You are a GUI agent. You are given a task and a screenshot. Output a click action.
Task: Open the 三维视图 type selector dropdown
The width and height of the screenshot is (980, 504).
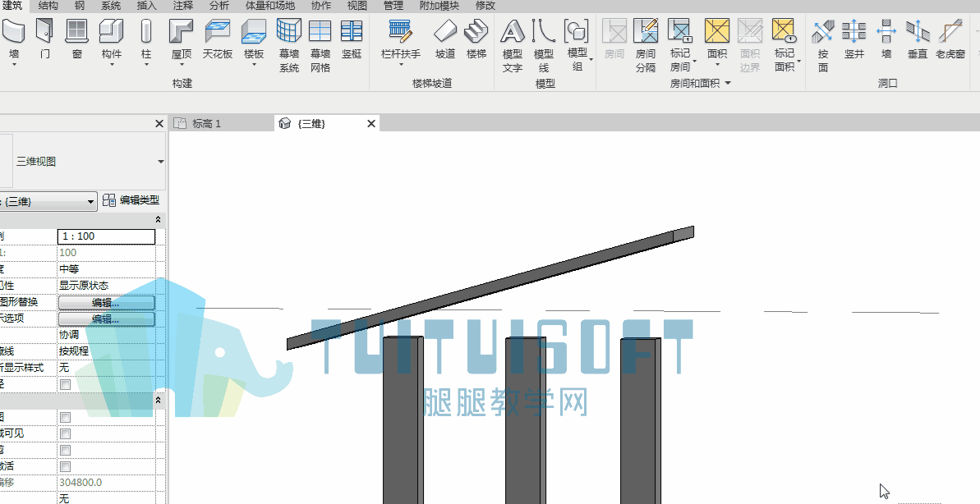pos(161,161)
